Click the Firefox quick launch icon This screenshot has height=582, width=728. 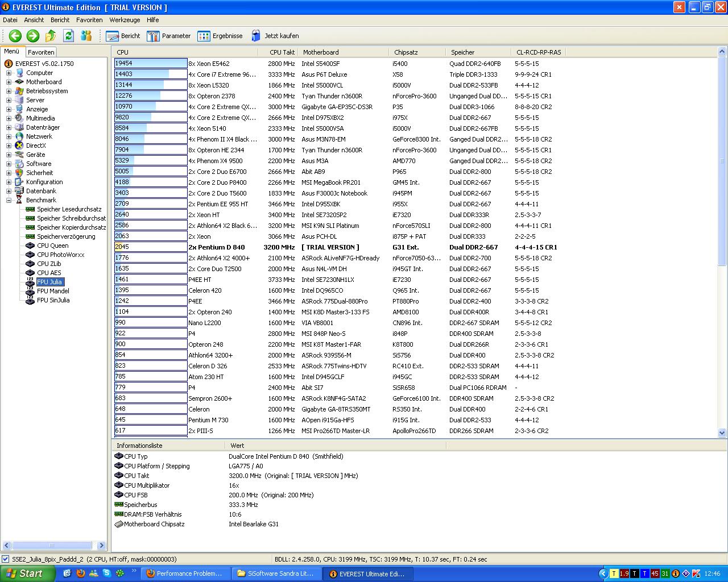pyautogui.click(x=80, y=573)
